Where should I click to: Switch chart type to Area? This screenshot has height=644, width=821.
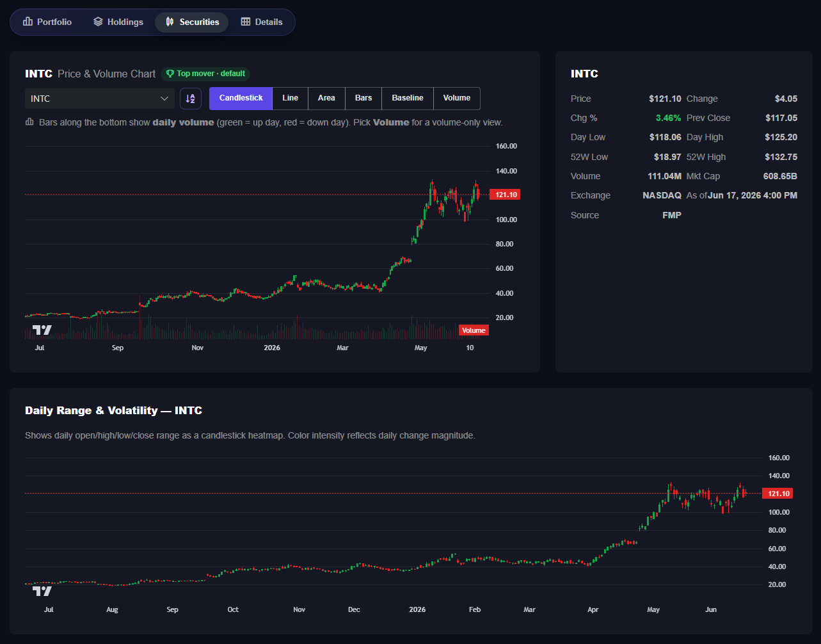[x=326, y=99]
